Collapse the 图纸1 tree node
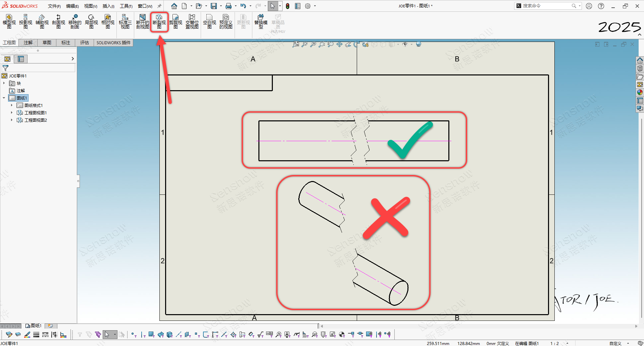The height and width of the screenshot is (346, 644). coord(4,98)
